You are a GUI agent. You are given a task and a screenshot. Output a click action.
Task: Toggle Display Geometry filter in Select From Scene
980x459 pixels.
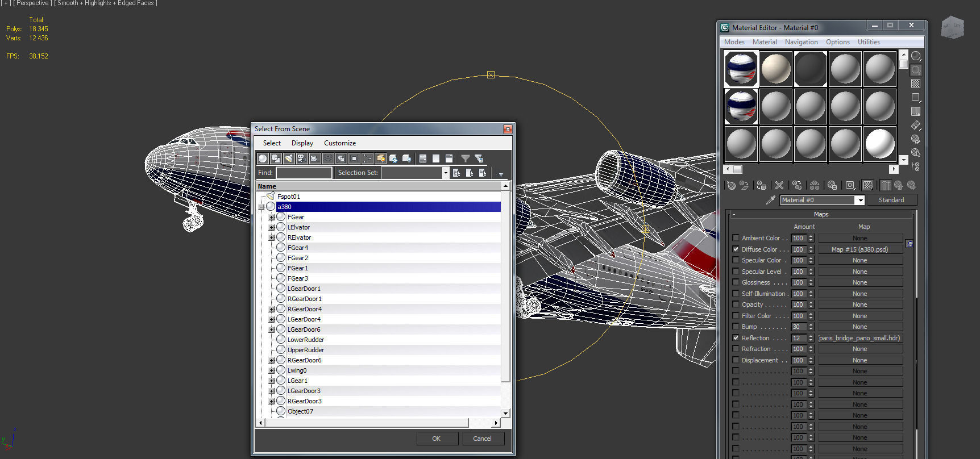click(x=263, y=158)
